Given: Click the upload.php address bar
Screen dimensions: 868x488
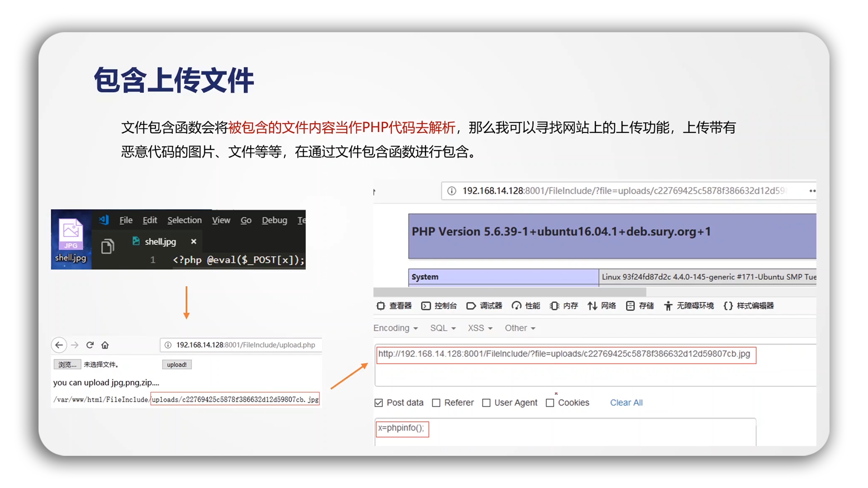Looking at the screenshot, I should click(241, 345).
